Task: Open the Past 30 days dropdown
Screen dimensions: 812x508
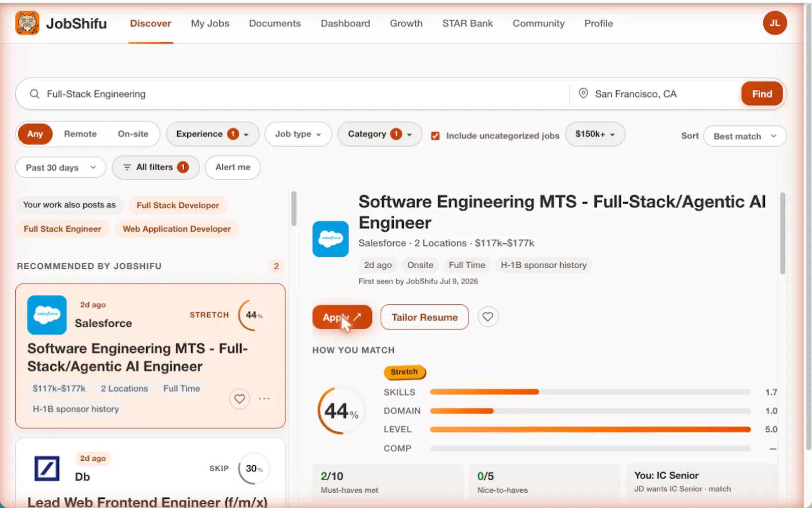Action: (61, 168)
